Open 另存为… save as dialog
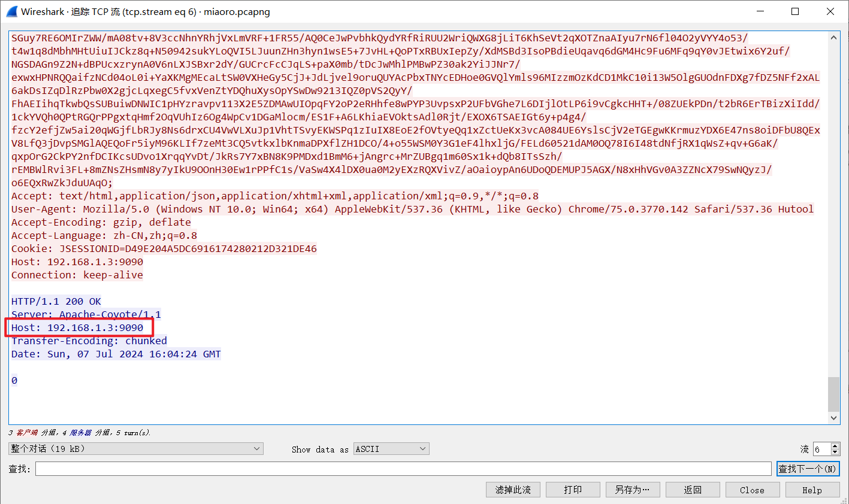Viewport: 849px width, 504px height. (x=632, y=490)
